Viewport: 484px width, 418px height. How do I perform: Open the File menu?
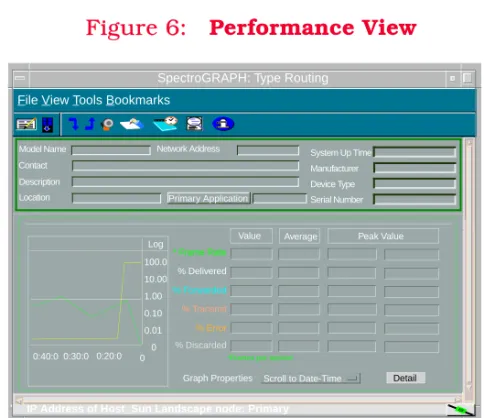(27, 100)
